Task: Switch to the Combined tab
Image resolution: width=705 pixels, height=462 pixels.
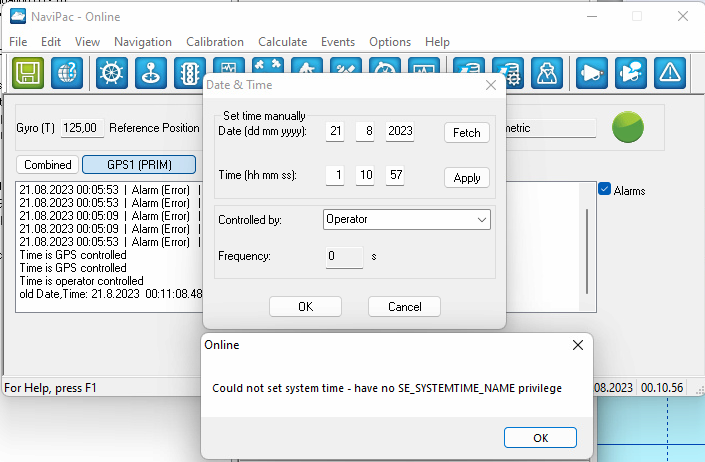Action: (x=48, y=164)
